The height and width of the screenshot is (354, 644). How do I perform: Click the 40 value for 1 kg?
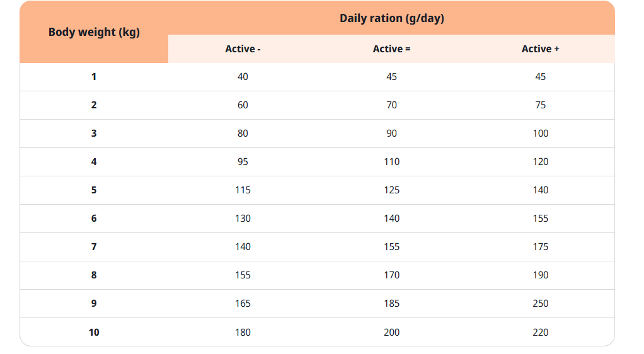point(243,77)
